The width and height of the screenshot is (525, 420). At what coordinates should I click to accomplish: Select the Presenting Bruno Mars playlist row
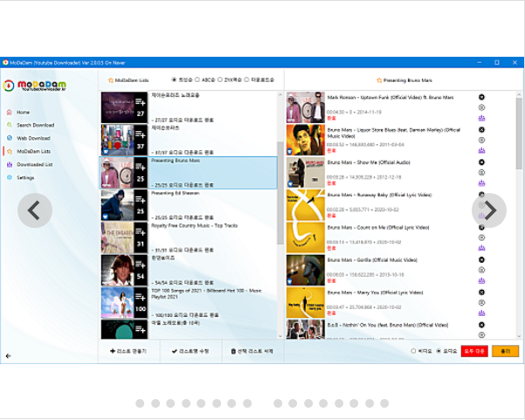[189, 173]
